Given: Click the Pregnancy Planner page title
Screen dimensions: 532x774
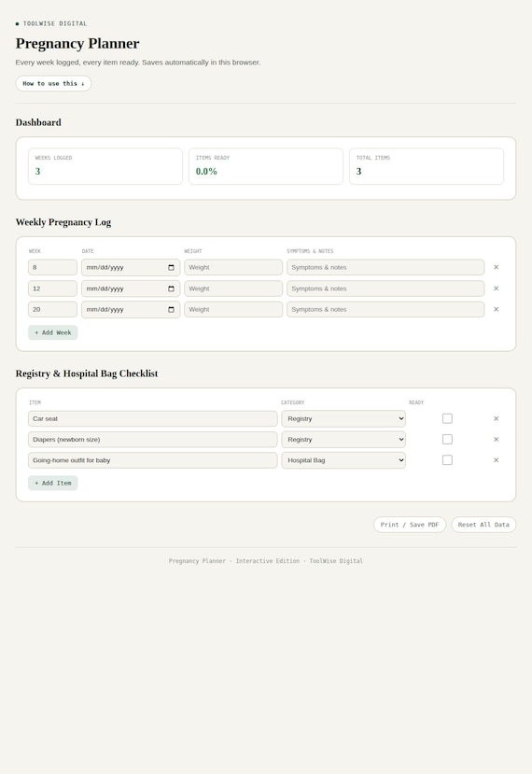Looking at the screenshot, I should click(77, 44).
